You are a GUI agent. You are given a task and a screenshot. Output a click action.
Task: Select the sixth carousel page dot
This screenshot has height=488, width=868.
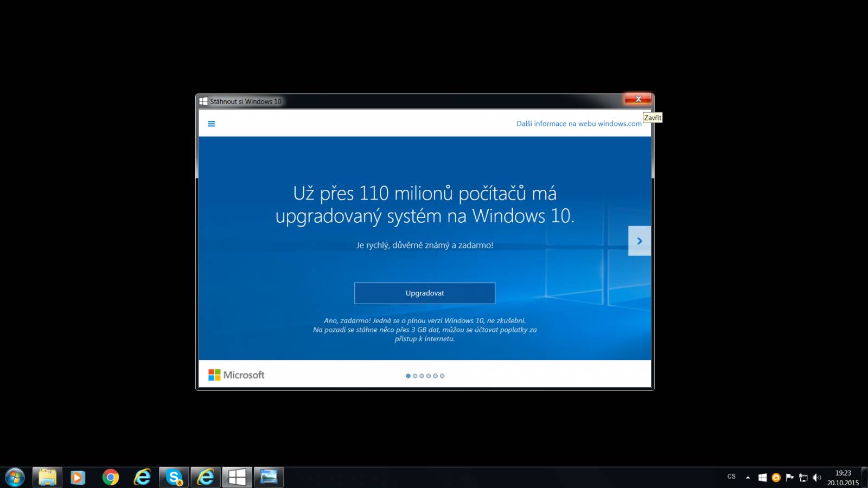[x=442, y=376]
